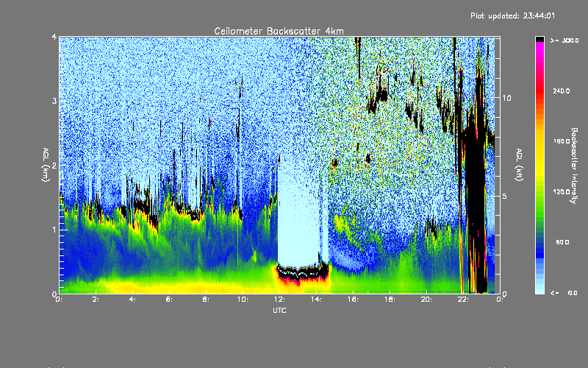The image size is (588, 368).
Task: Click the "8:" UTC tick label
Action: click(206, 300)
